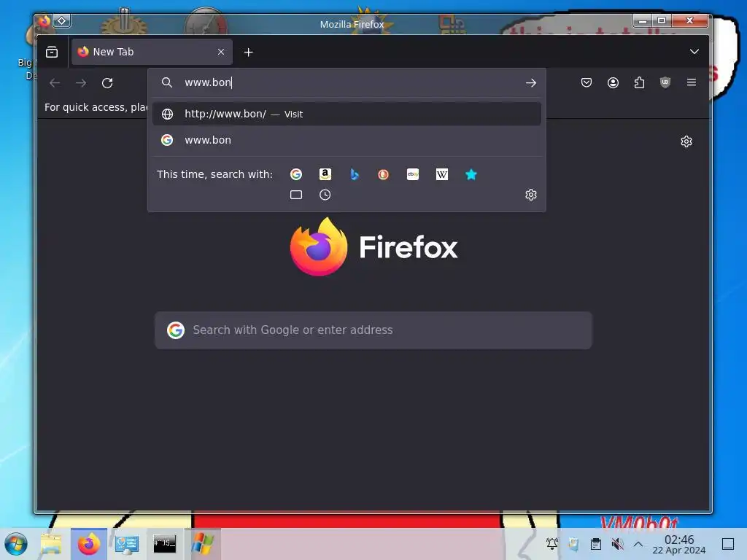Search this time with Google
This screenshot has height=560, width=747.
point(296,174)
